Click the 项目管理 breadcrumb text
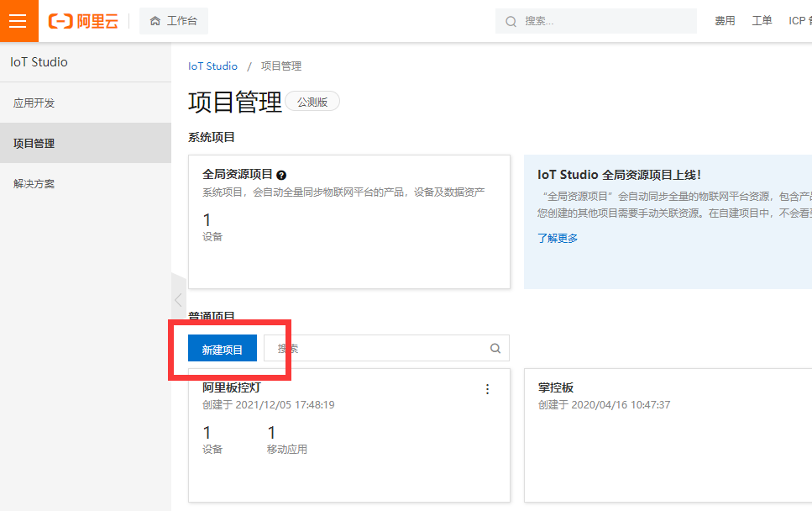This screenshot has height=511, width=812. [281, 66]
